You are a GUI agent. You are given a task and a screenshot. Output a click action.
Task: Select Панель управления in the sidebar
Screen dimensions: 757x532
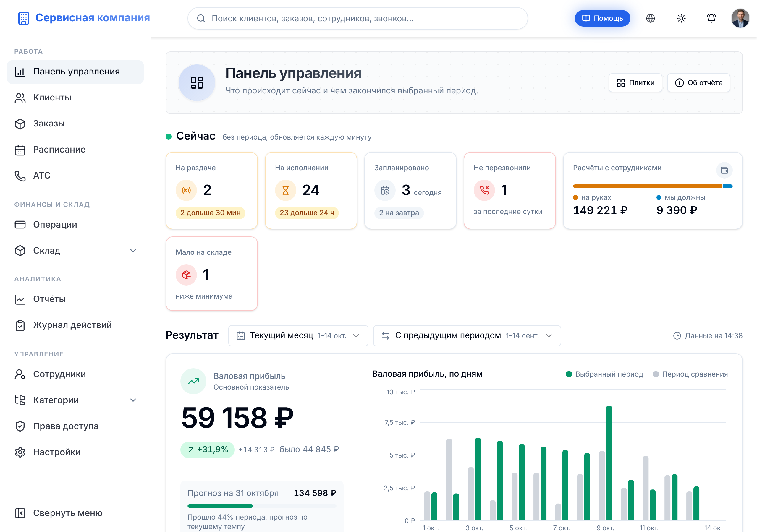75,72
